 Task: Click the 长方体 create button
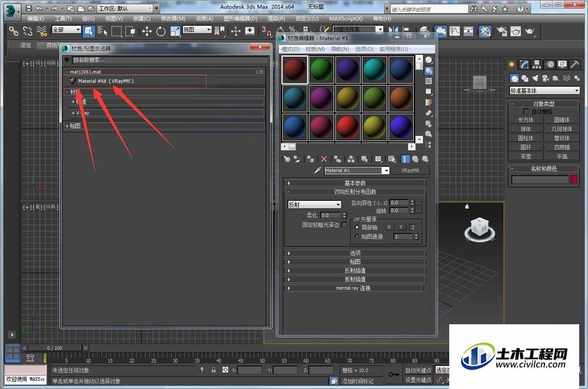(526, 120)
